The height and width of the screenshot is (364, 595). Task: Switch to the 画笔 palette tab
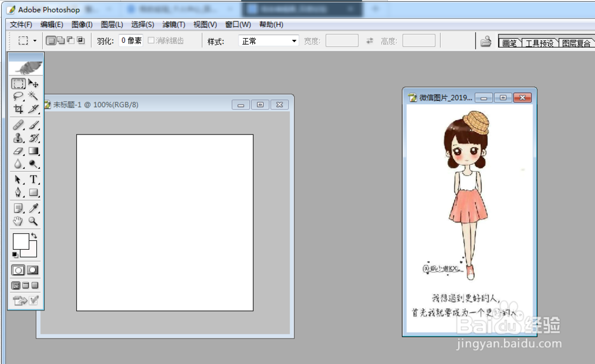coord(510,43)
